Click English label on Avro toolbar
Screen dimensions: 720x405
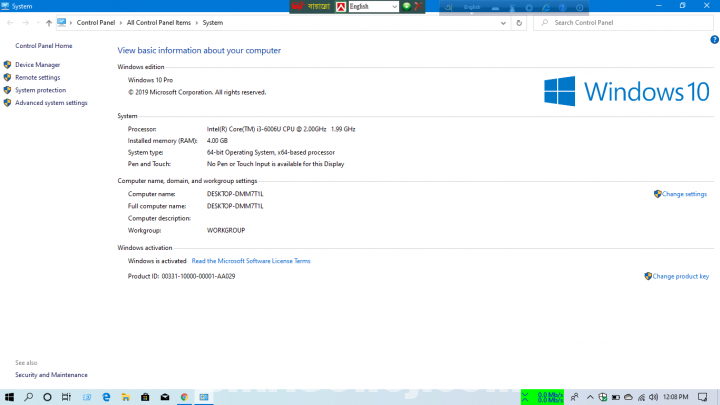click(472, 7)
